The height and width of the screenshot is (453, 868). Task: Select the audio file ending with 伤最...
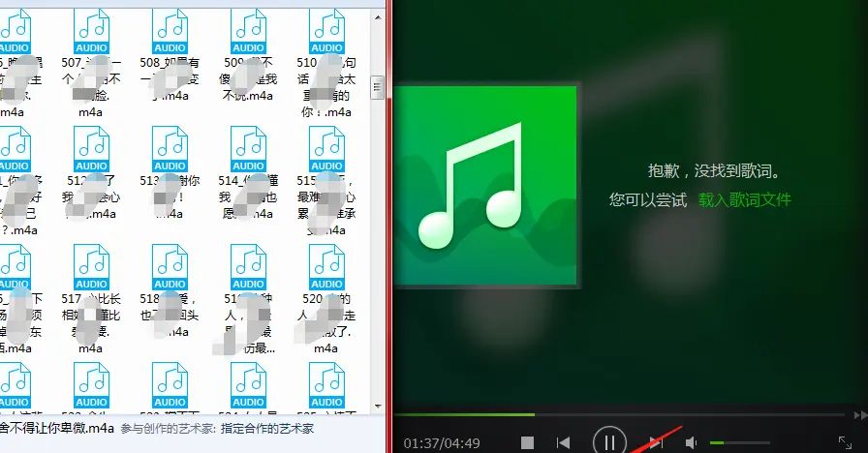pyautogui.click(x=249, y=299)
